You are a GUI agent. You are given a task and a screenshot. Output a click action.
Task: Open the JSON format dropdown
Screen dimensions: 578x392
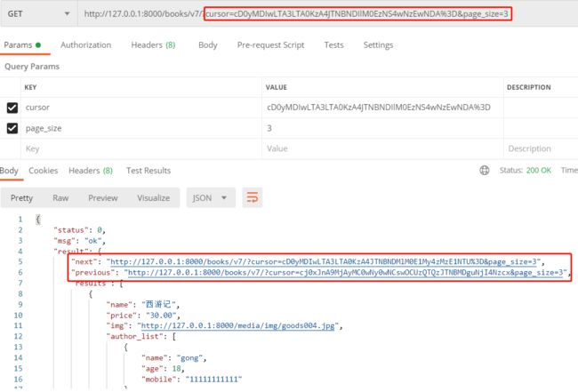[211, 198]
